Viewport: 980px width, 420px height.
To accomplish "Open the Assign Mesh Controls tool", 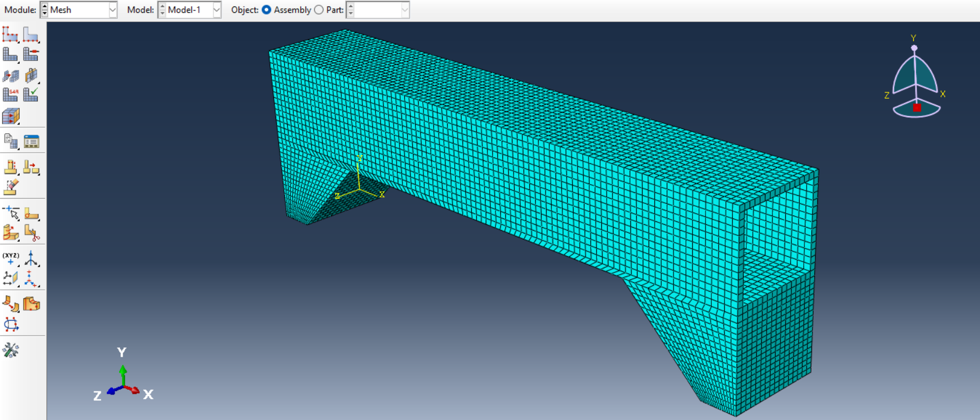I will (10, 76).
